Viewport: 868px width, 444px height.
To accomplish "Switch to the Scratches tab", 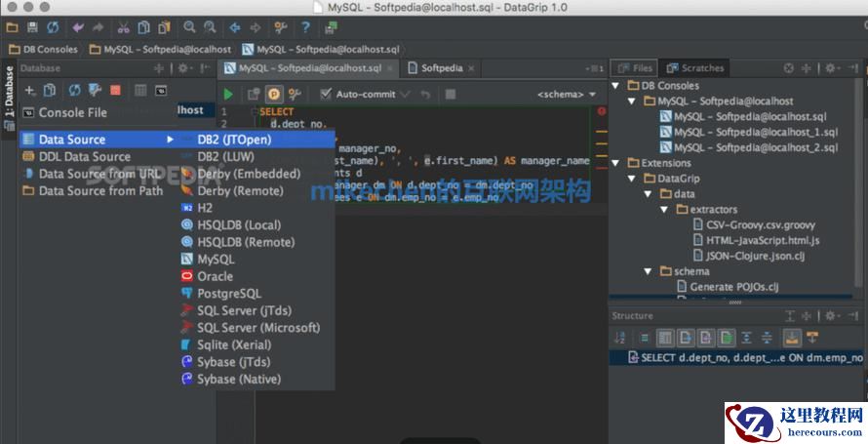I will pos(694,68).
